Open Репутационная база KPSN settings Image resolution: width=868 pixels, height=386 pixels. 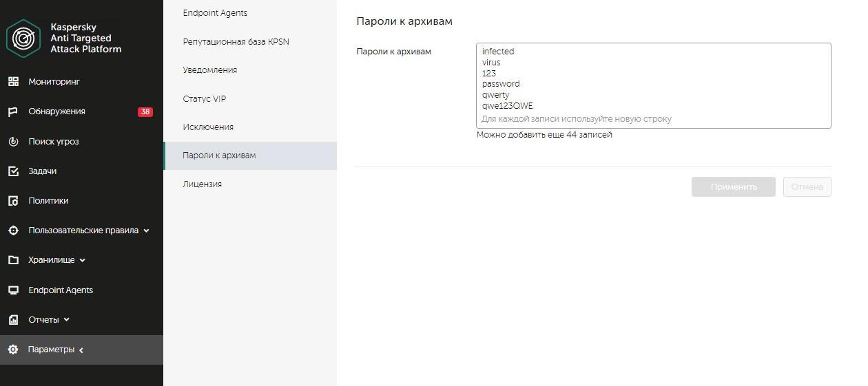pyautogui.click(x=236, y=42)
